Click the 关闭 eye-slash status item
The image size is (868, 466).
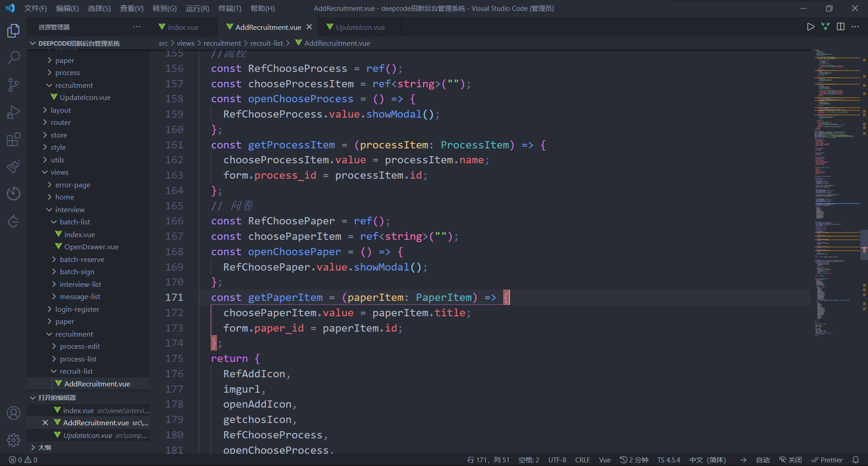click(x=790, y=460)
